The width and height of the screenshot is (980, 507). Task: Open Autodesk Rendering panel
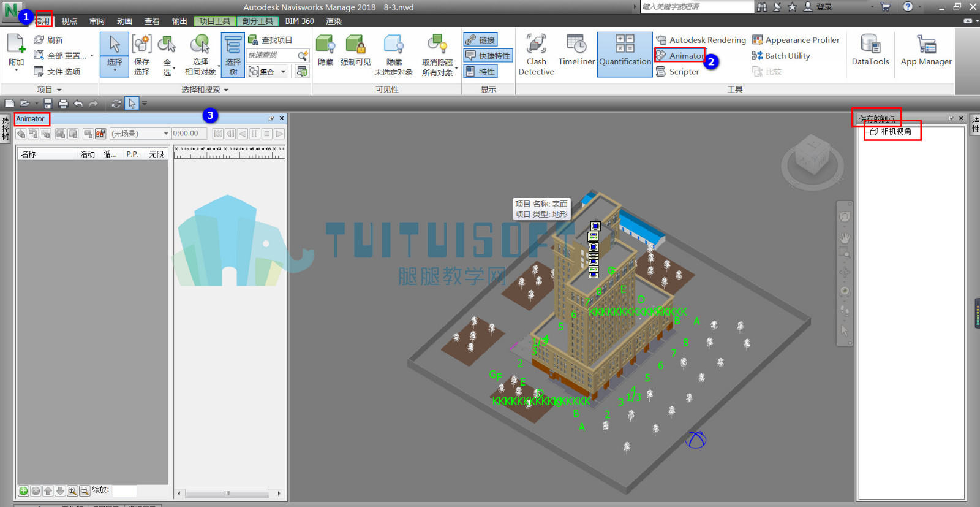pyautogui.click(x=701, y=40)
